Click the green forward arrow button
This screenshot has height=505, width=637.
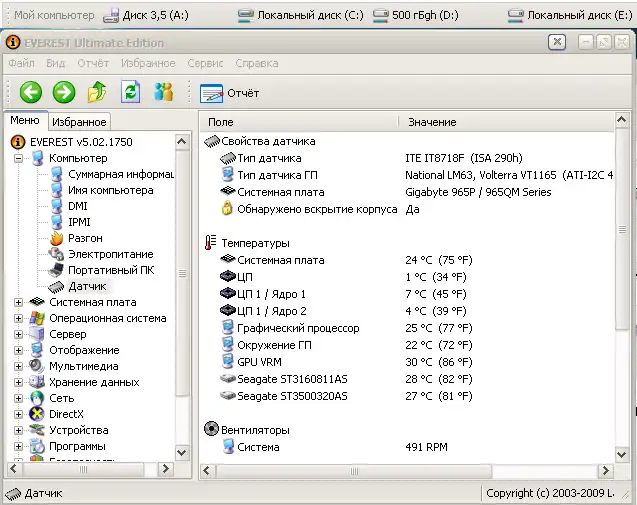(x=64, y=93)
